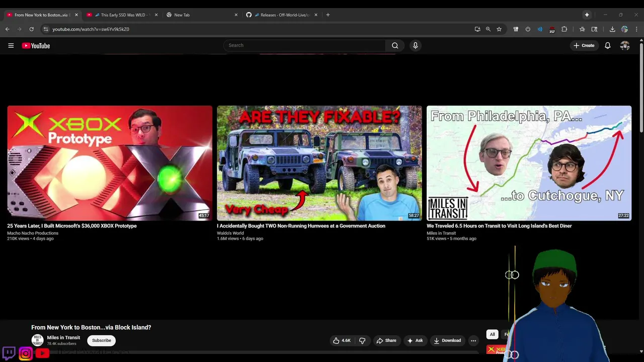Open the YouTube hamburger guide menu
The width and height of the screenshot is (644, 362).
(x=11, y=45)
